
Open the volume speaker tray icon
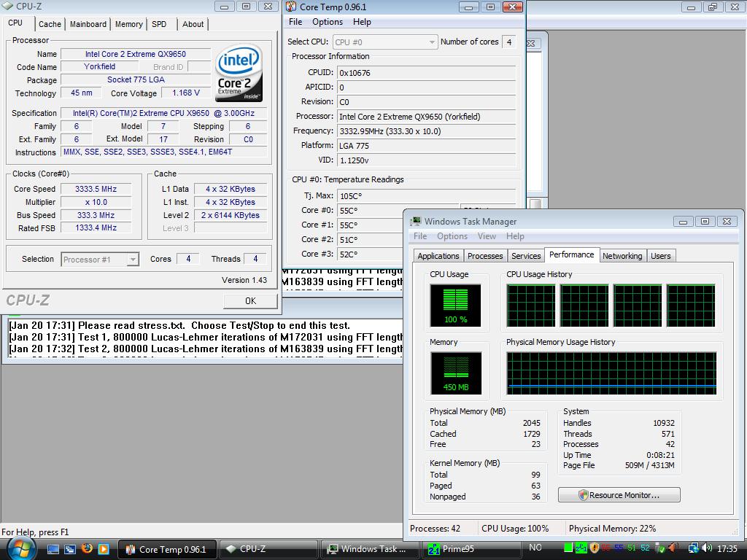point(707,548)
